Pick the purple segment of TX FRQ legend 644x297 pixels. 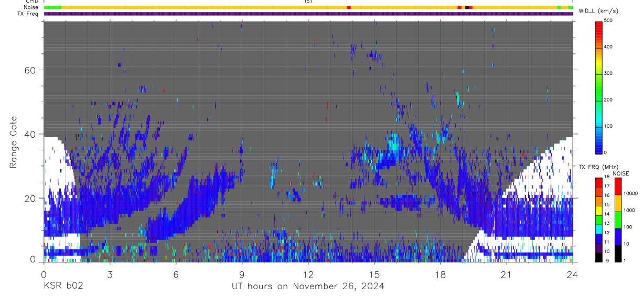click(x=598, y=248)
